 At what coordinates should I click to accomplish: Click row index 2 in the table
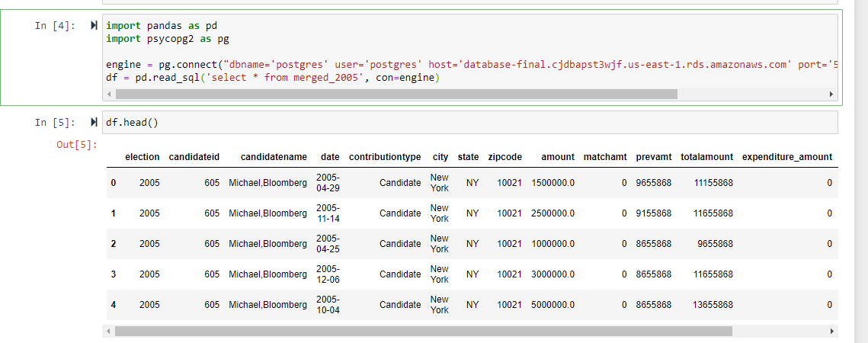[114, 243]
